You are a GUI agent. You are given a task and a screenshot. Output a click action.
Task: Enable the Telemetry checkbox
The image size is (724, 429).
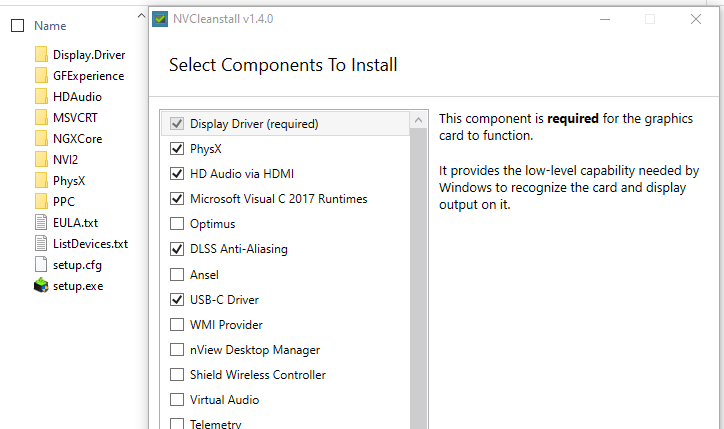pos(177,423)
